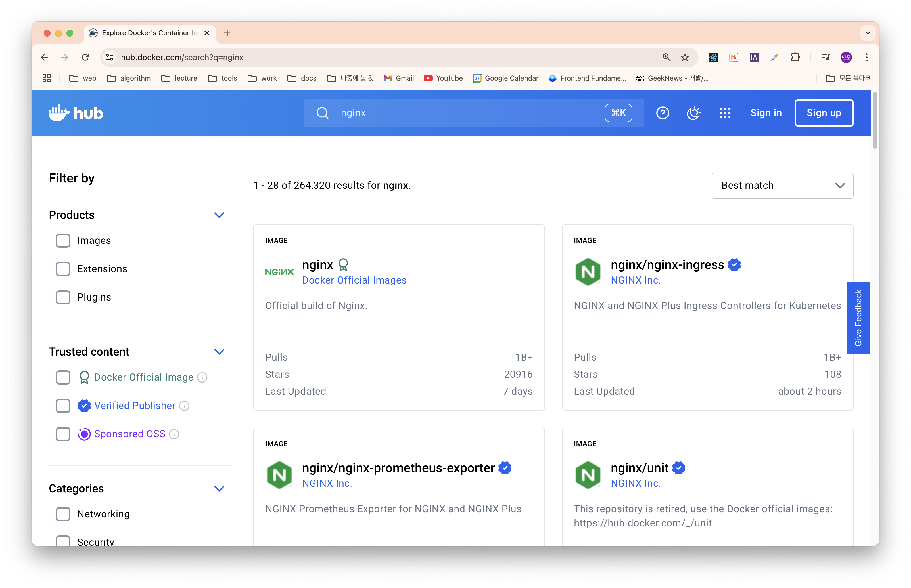911x588 pixels.
Task: Collapse the Trusted content section
Action: tap(219, 352)
